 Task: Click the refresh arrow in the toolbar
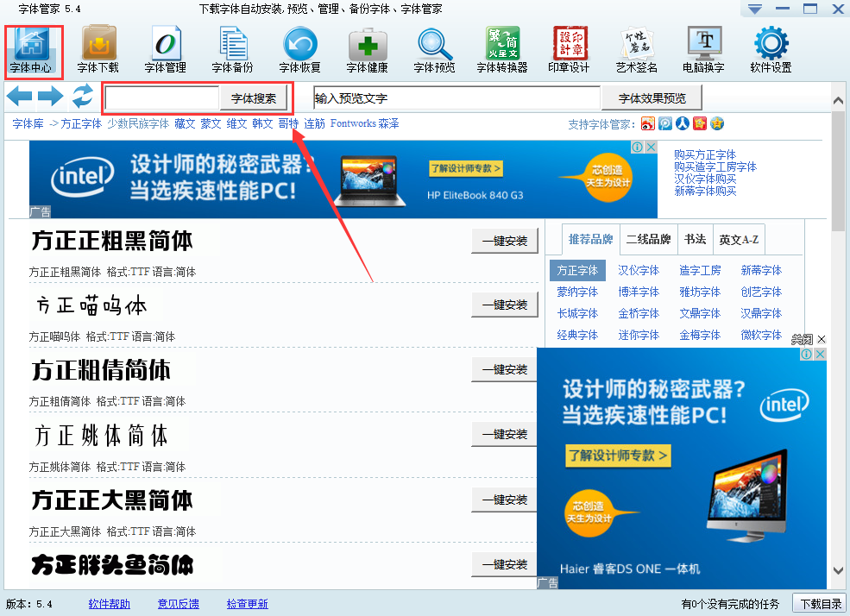83,97
